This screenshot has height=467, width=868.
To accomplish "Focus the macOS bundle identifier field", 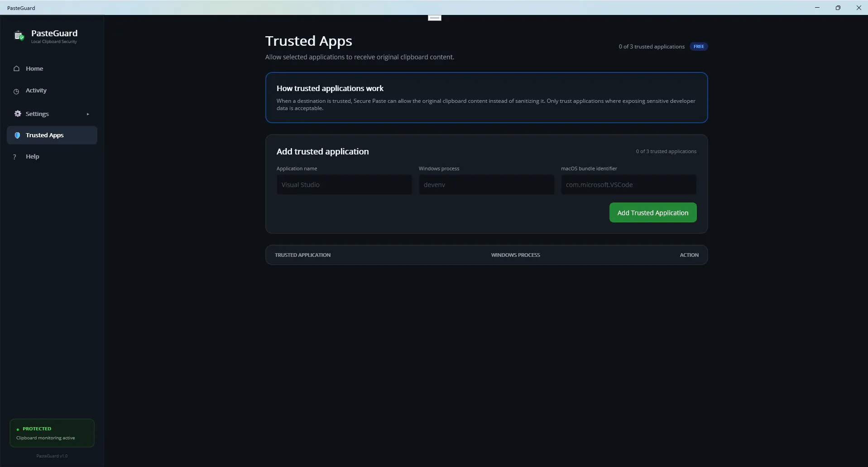I will [x=628, y=185].
